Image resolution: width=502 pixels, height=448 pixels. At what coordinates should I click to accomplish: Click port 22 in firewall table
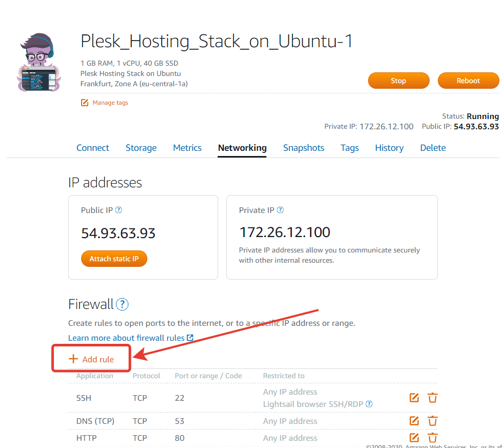pyautogui.click(x=180, y=398)
